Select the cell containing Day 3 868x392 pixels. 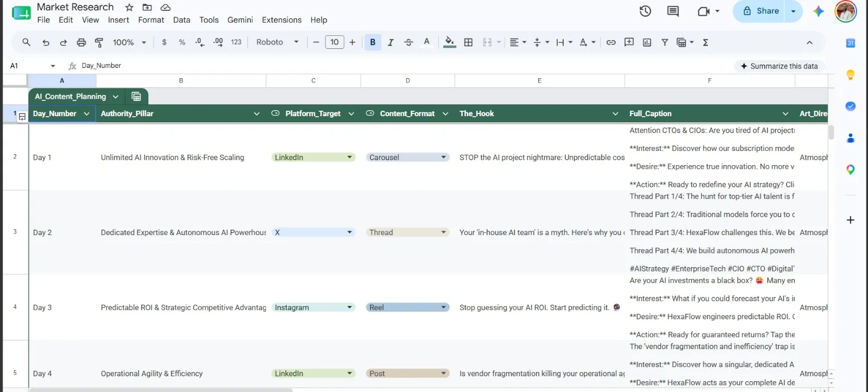pos(62,307)
